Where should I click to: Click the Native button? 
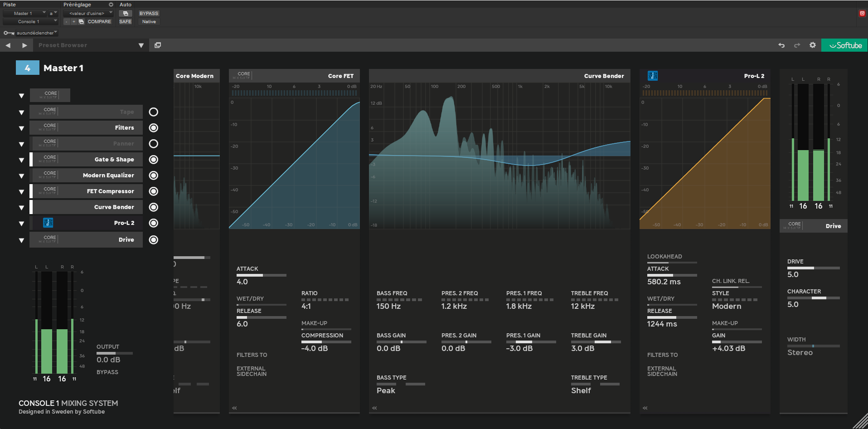(x=149, y=22)
